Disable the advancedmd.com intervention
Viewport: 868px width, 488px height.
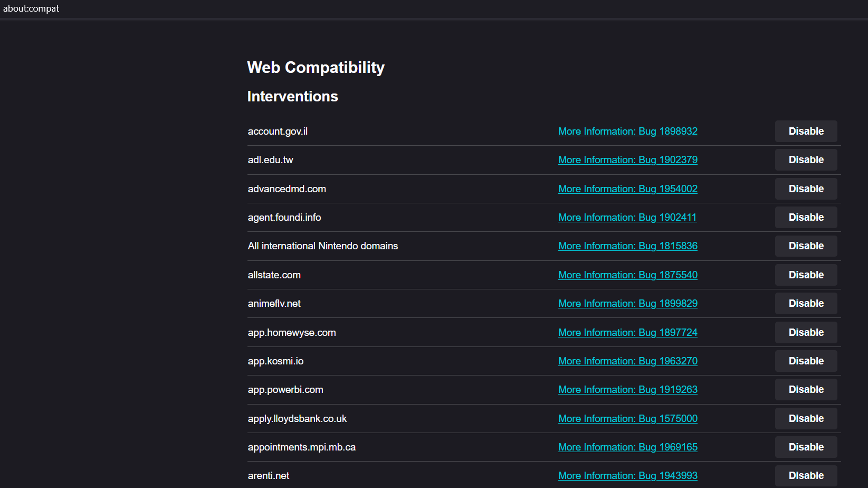pos(806,189)
